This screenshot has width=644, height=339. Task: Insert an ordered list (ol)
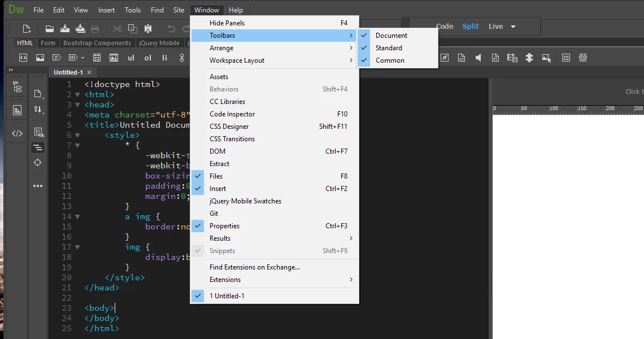click(148, 58)
